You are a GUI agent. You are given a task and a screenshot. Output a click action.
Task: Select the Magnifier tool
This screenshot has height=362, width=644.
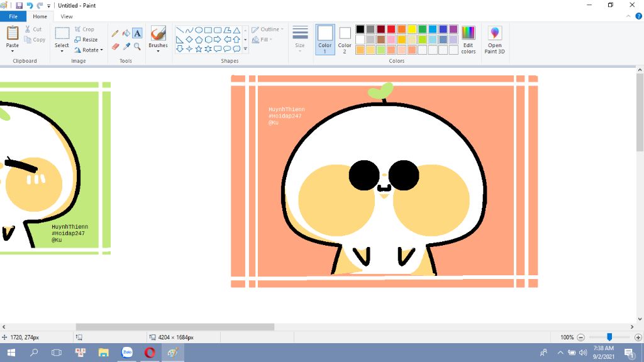[x=137, y=47]
